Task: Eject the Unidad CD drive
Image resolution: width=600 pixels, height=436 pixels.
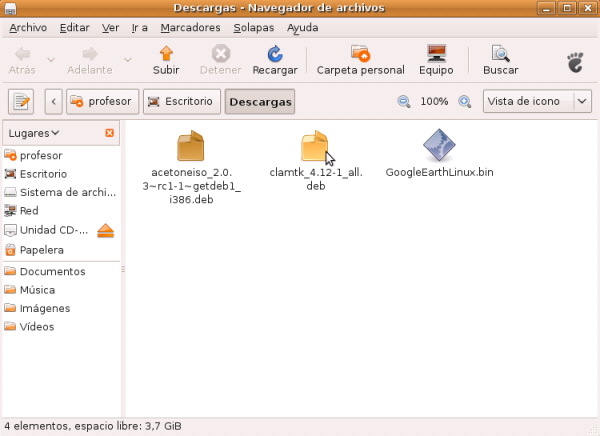Action: 107,231
